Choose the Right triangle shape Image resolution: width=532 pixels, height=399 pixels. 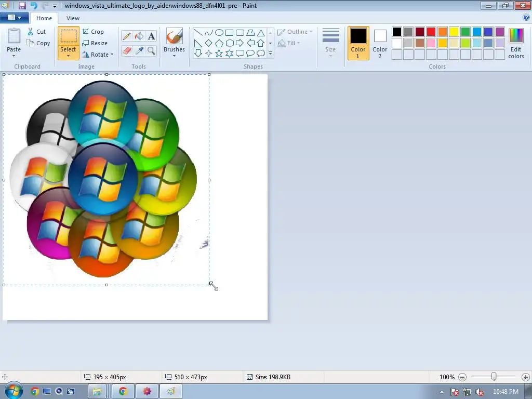(198, 43)
